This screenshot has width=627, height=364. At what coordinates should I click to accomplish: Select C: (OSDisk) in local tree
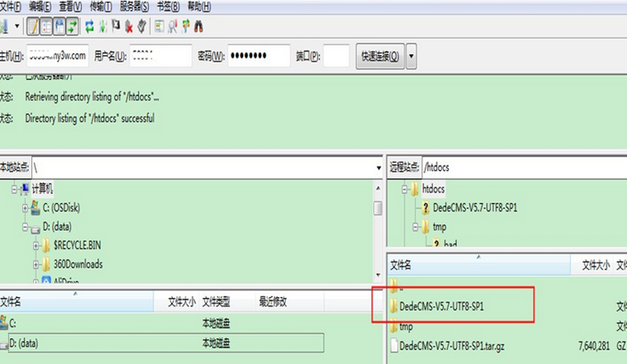click(x=61, y=207)
